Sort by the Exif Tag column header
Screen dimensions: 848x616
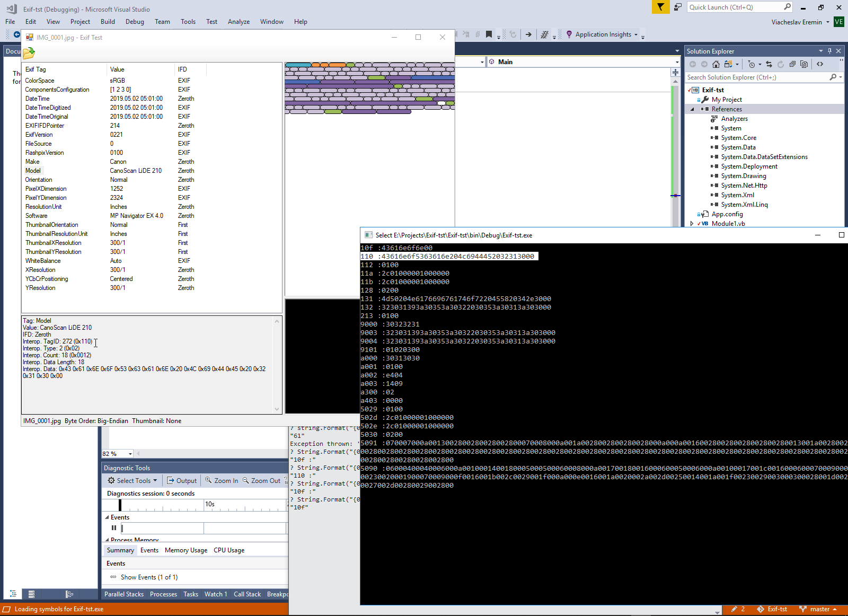pyautogui.click(x=65, y=69)
